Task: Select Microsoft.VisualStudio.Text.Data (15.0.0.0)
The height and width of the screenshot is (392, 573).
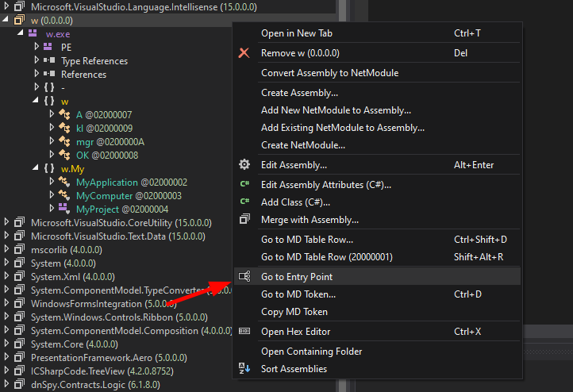Action: pyautogui.click(x=118, y=236)
